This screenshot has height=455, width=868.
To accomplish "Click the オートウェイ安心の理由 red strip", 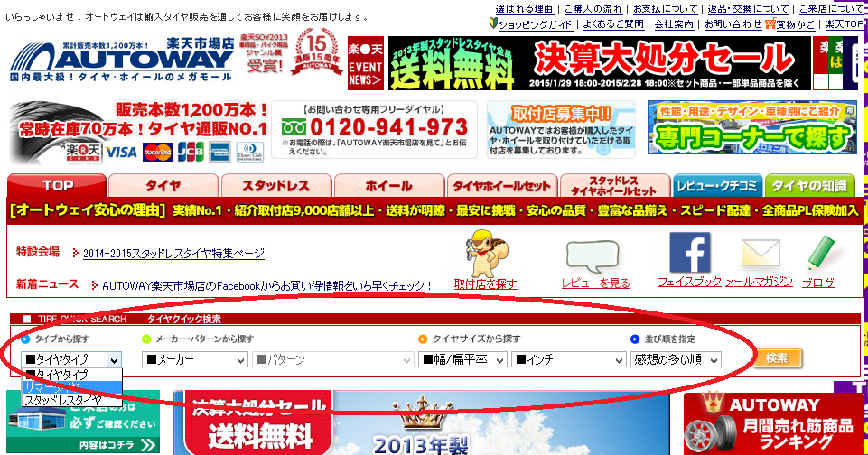I will pos(435,210).
